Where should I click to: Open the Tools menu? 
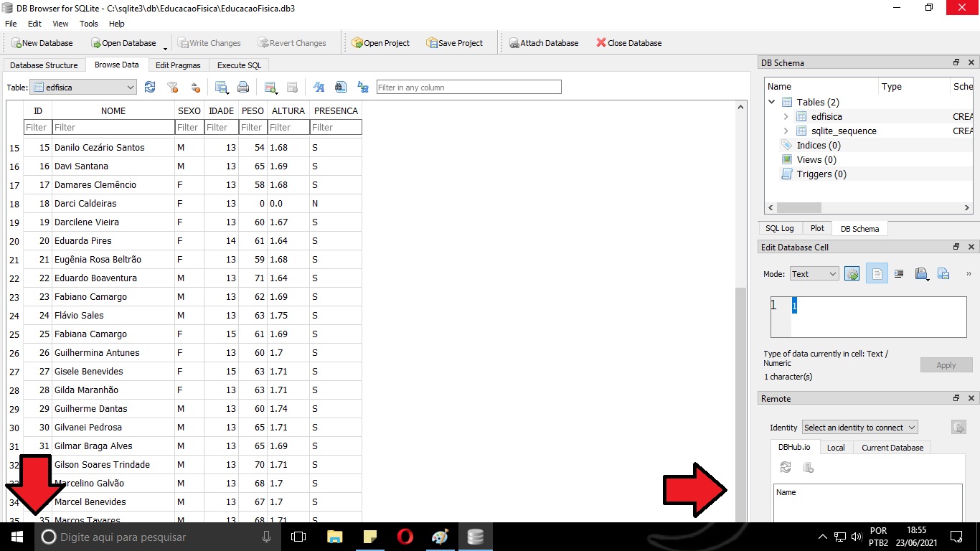point(88,24)
